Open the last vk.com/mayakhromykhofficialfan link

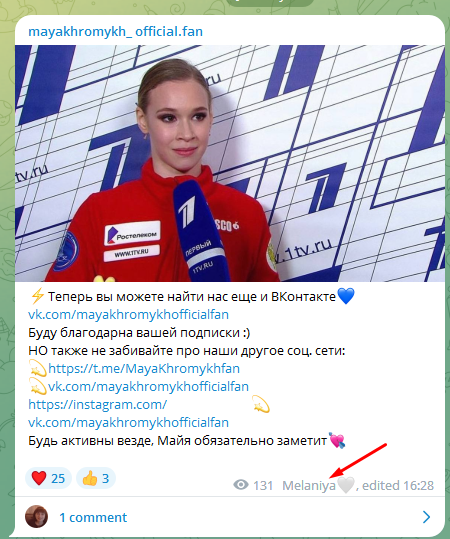coord(128,422)
